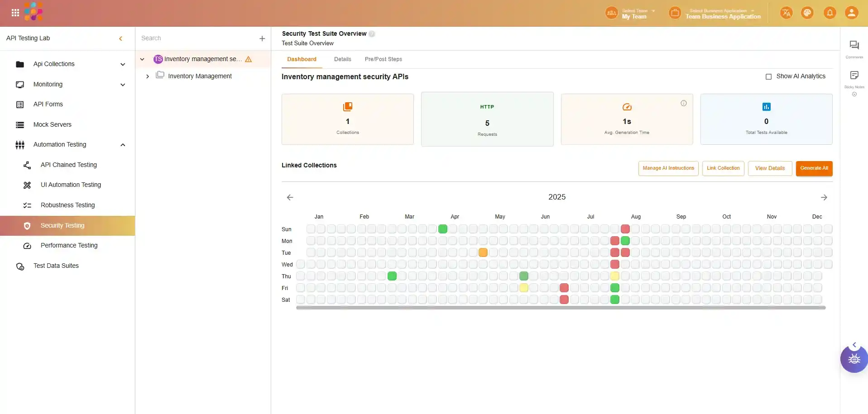
Task: Open the Sticky Notes icon
Action: tap(854, 76)
